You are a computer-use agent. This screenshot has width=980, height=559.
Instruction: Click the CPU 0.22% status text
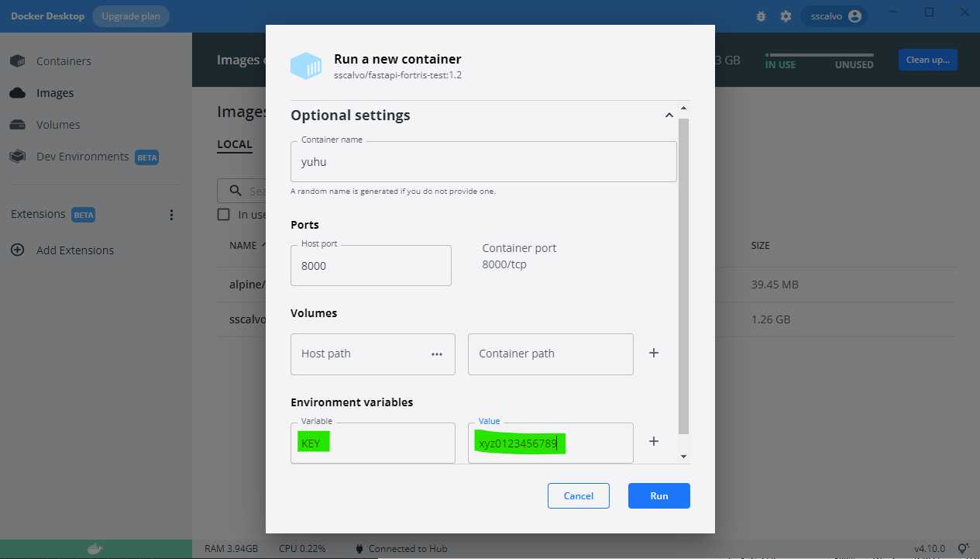302,549
